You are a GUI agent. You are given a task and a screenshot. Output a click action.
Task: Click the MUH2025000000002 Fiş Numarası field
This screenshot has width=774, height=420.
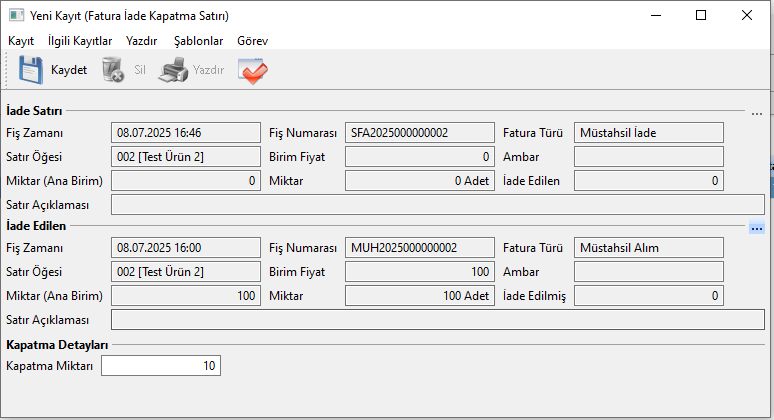(x=420, y=247)
